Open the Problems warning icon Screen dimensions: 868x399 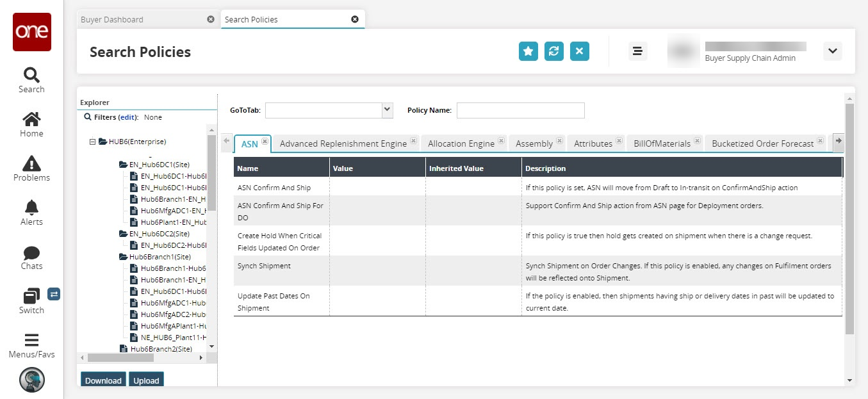coord(31,164)
